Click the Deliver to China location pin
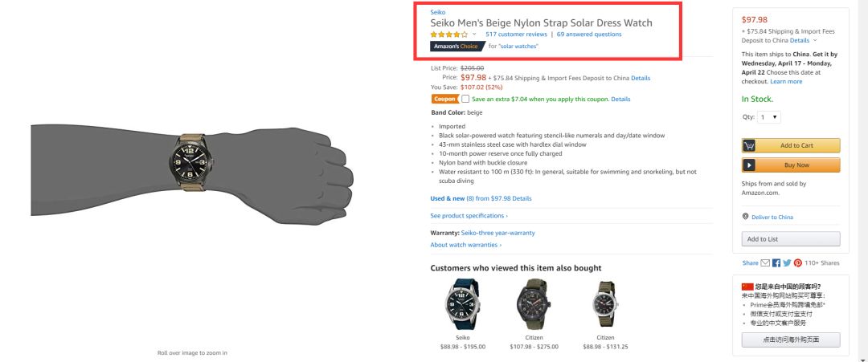 pyautogui.click(x=746, y=217)
